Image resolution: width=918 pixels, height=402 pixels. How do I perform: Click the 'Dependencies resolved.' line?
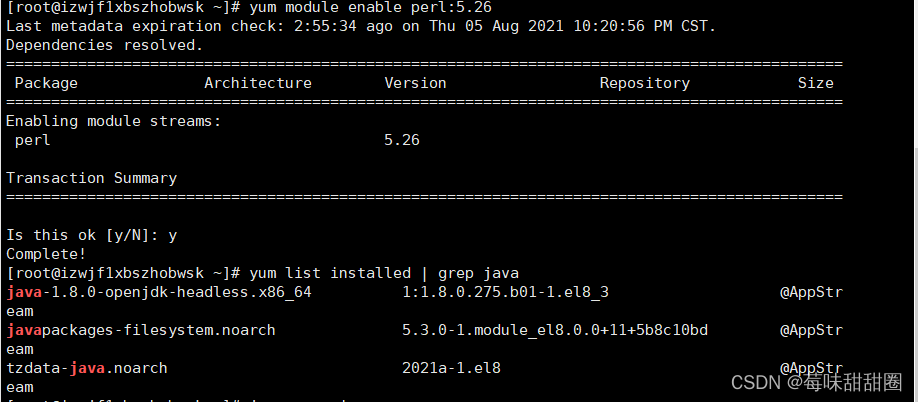pos(104,45)
